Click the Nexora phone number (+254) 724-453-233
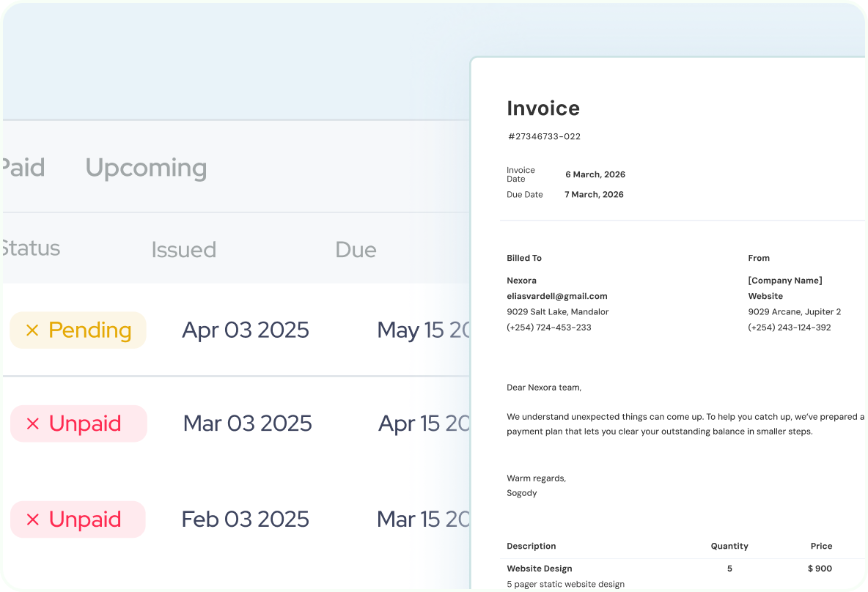868x592 pixels. (549, 328)
